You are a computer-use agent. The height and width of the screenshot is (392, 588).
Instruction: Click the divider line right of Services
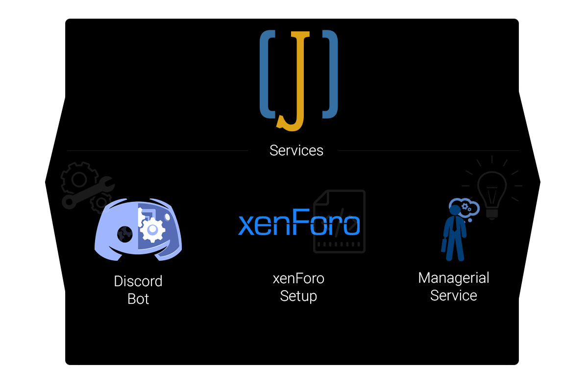[428, 150]
